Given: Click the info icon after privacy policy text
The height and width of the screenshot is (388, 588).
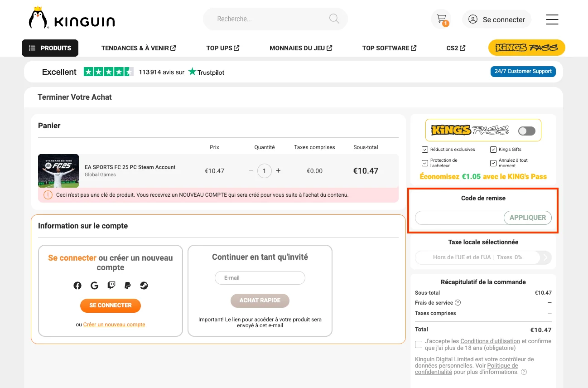Looking at the screenshot, I should click(x=524, y=372).
